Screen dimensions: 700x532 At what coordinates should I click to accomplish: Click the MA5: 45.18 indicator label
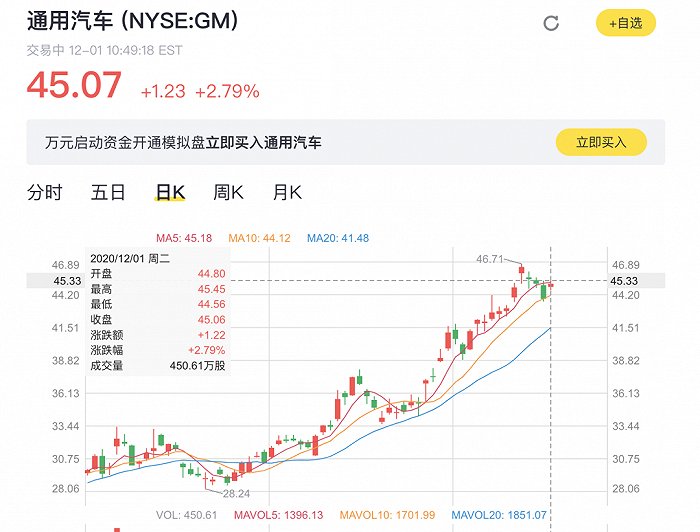(x=184, y=238)
